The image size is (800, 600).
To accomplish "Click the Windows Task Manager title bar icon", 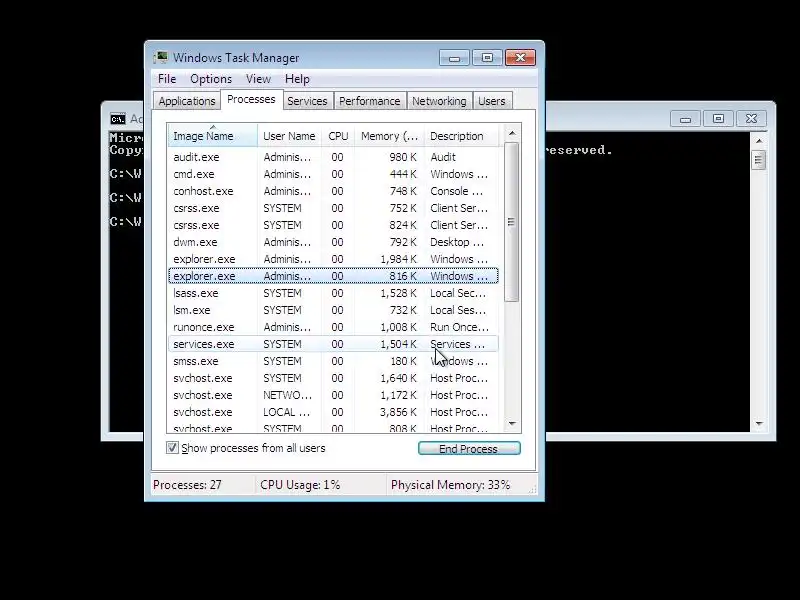I will tap(161, 58).
